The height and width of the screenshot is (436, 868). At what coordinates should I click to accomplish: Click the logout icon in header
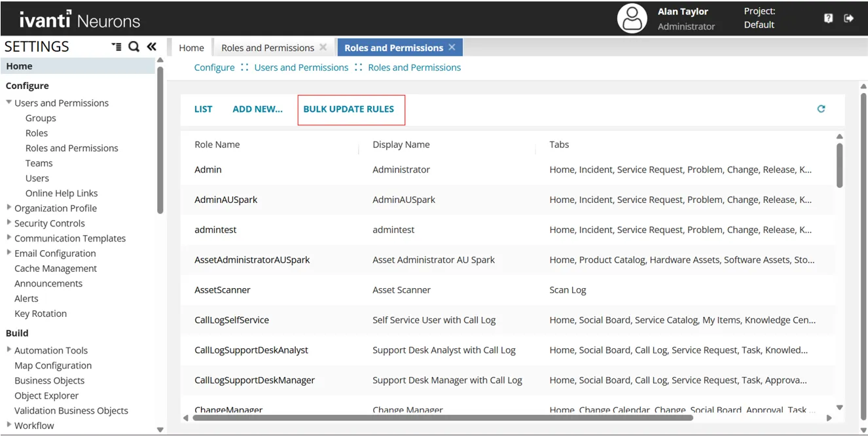pyautogui.click(x=849, y=18)
